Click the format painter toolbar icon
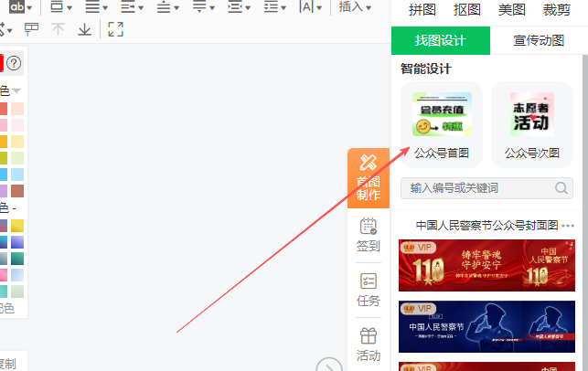This screenshot has width=588, height=371. click(x=32, y=29)
